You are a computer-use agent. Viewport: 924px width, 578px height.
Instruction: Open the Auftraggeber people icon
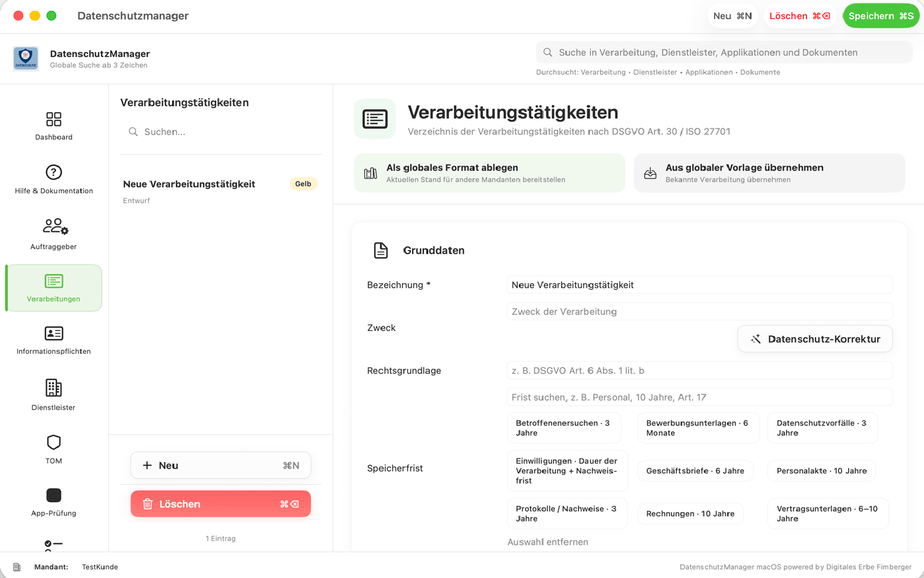55,226
